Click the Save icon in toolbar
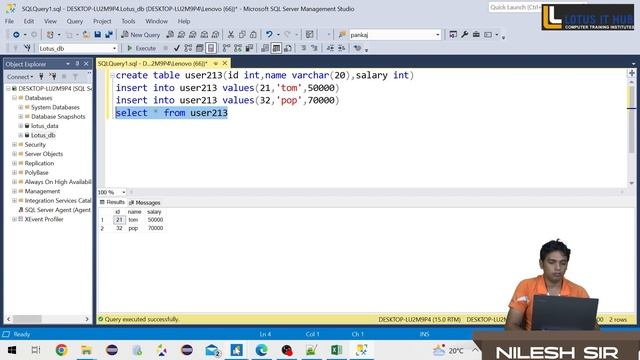640x360 pixels. pyautogui.click(x=98, y=35)
